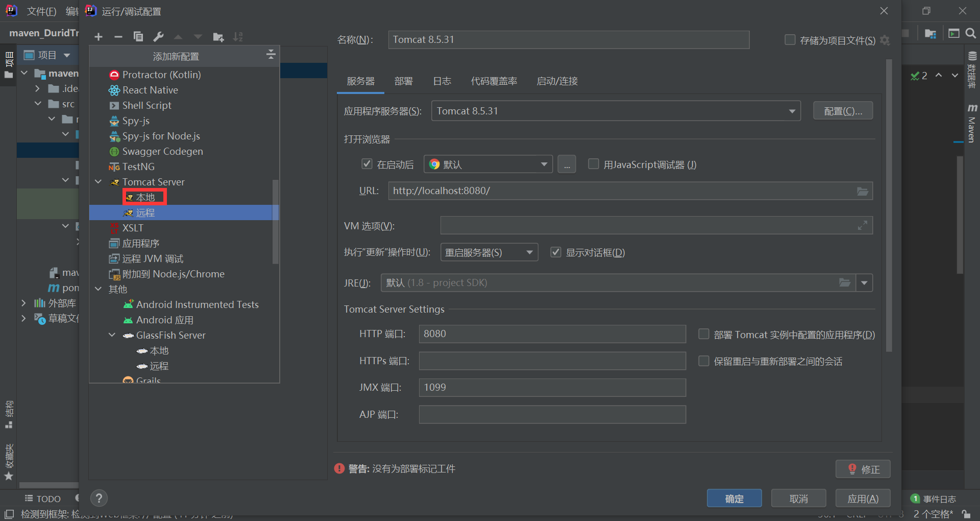Open the application server dropdown (Tomcat 8.5.31)

(616, 111)
